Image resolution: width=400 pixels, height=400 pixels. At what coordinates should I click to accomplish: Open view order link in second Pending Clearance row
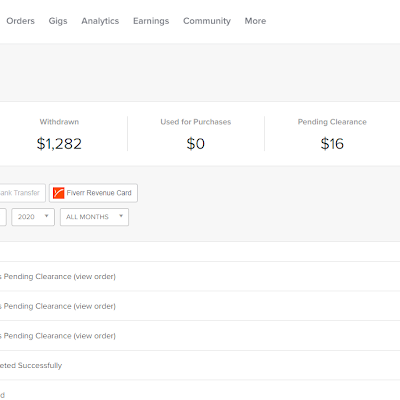pos(95,306)
